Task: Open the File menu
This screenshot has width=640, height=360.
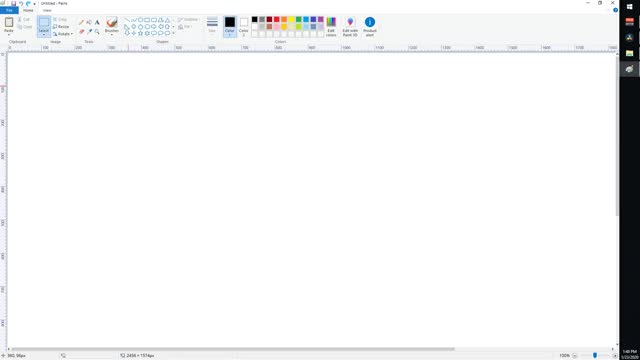Action: pyautogui.click(x=9, y=10)
